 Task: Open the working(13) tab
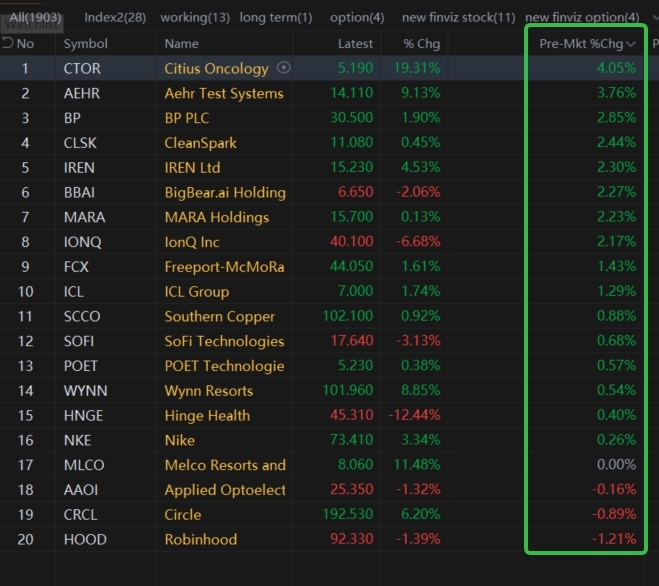pos(195,17)
